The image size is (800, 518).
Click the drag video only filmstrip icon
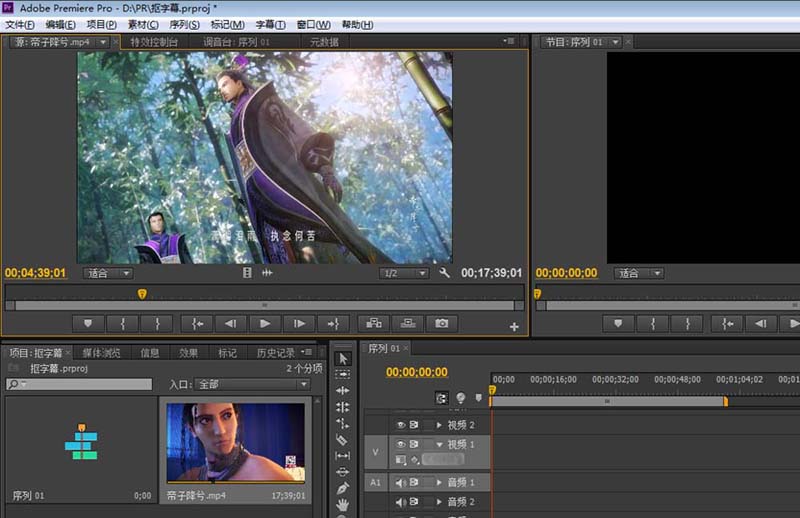pos(247,273)
